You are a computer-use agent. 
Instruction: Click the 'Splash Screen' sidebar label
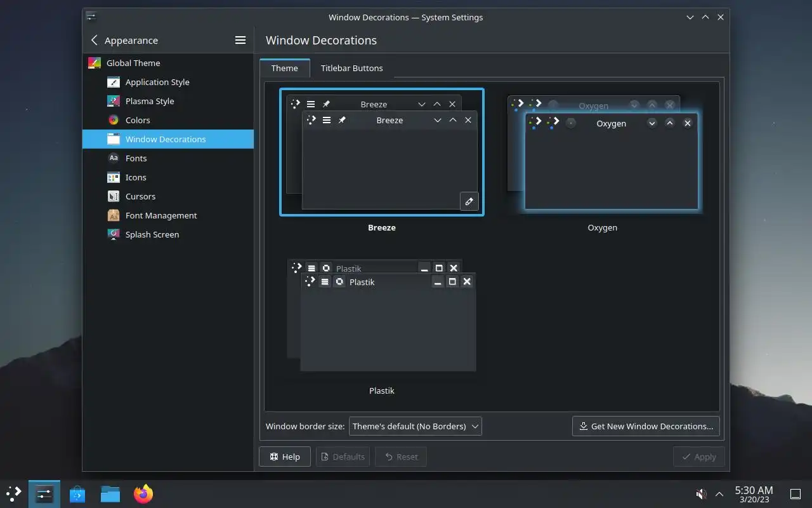152,234
